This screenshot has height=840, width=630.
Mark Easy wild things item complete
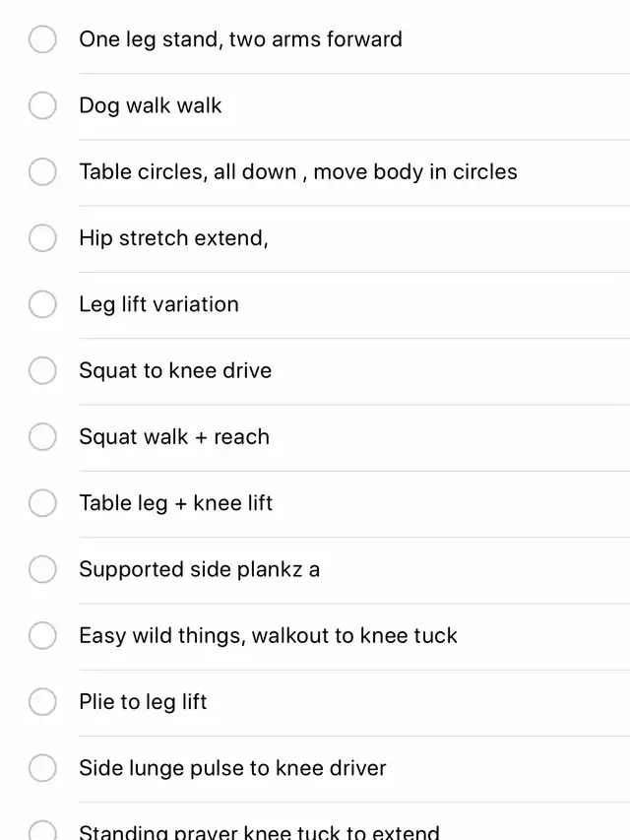42,635
